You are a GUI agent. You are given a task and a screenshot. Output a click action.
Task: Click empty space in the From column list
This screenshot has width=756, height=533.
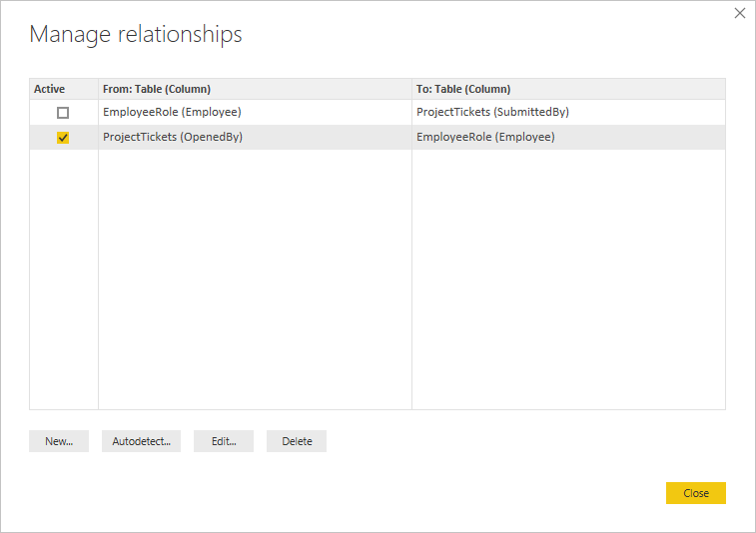point(255,279)
